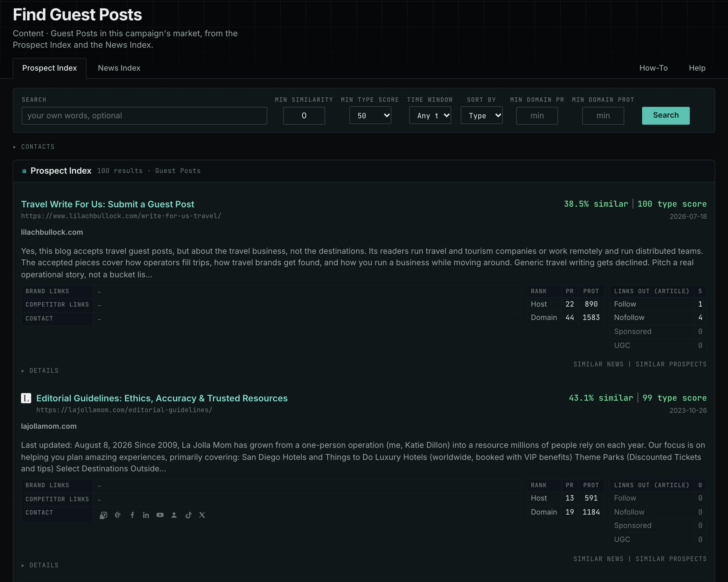This screenshot has height=582, width=728.
Task: Open the Editorial Guidelines result title
Action: coord(162,398)
